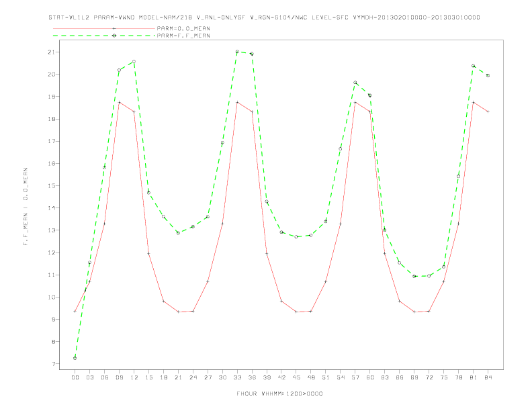The height and width of the screenshot is (411, 532).
Task: Click the green dashed sample in legend
Action: tap(104, 36)
